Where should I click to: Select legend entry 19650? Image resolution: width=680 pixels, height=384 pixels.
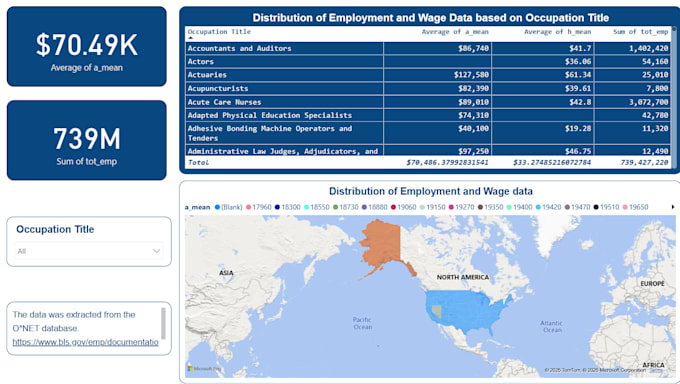pyautogui.click(x=635, y=207)
